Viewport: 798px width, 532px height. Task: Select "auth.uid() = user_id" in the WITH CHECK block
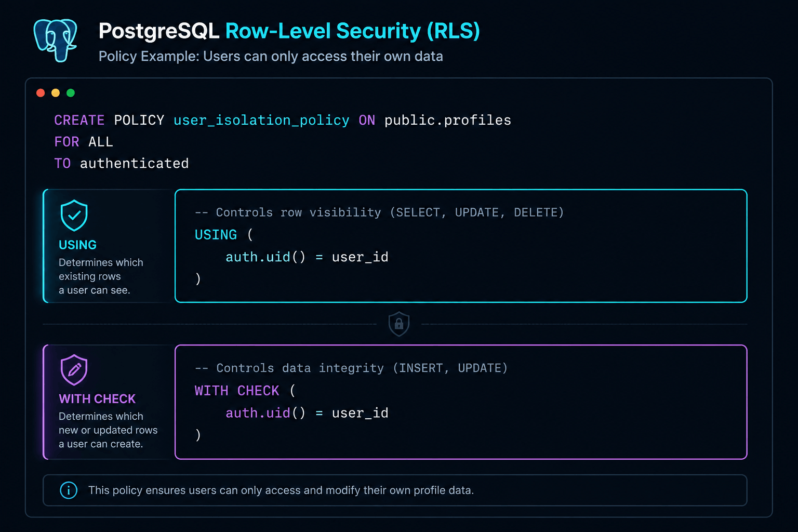[307, 413]
